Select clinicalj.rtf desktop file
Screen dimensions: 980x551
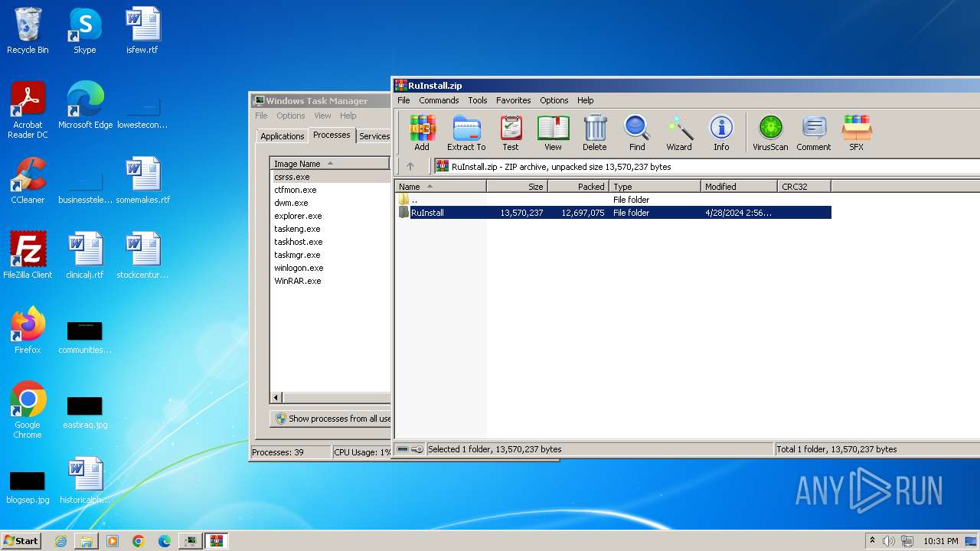pos(85,256)
